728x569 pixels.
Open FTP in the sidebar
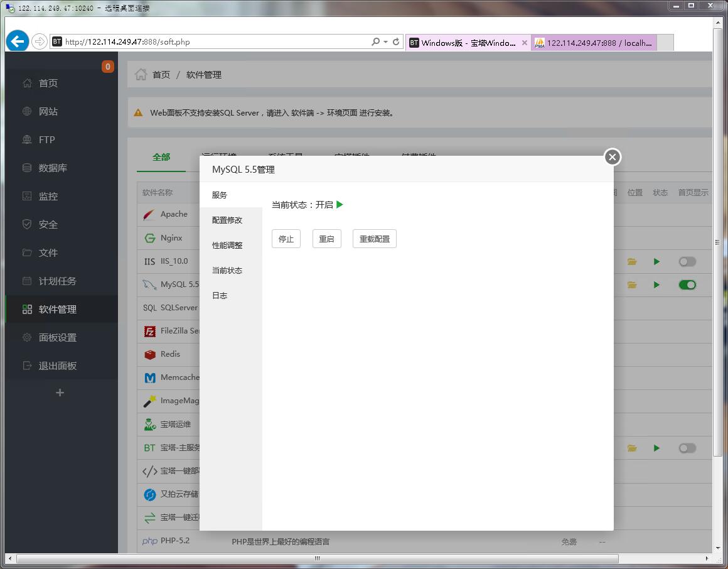(x=62, y=140)
